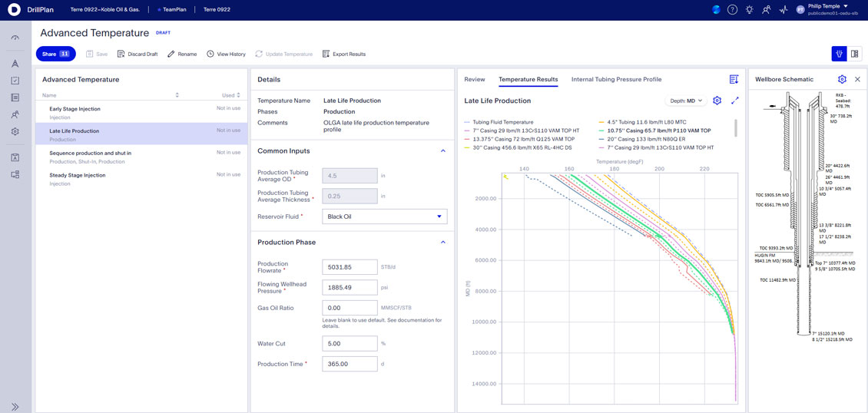Image resolution: width=868 pixels, height=413 pixels.
Task: Select Steady Stage Injection row
Action: 141,179
